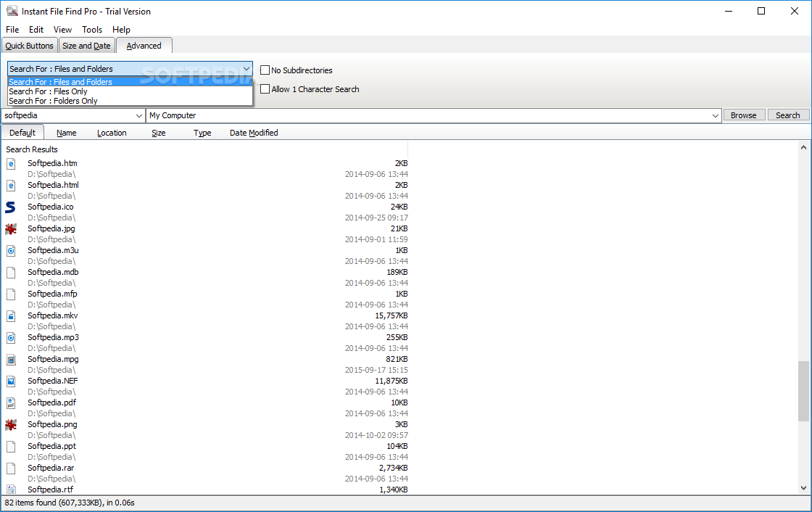The height and width of the screenshot is (512, 812).
Task: Select the Advanced tab
Action: [144, 46]
